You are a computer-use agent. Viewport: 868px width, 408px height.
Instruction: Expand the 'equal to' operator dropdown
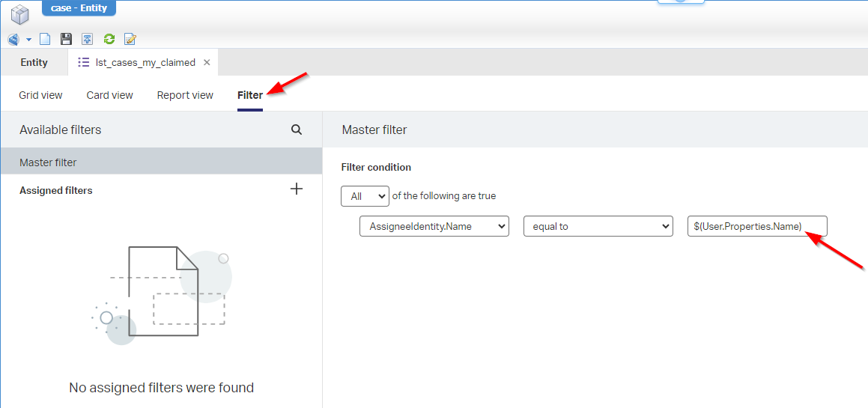click(598, 226)
